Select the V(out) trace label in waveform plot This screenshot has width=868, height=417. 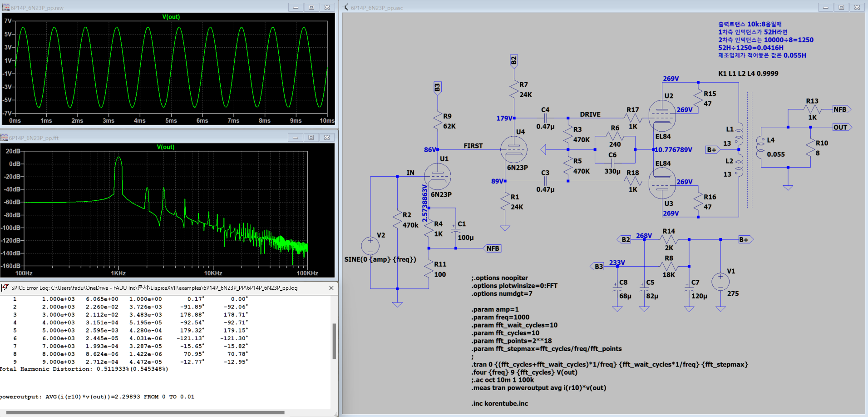[x=171, y=17]
